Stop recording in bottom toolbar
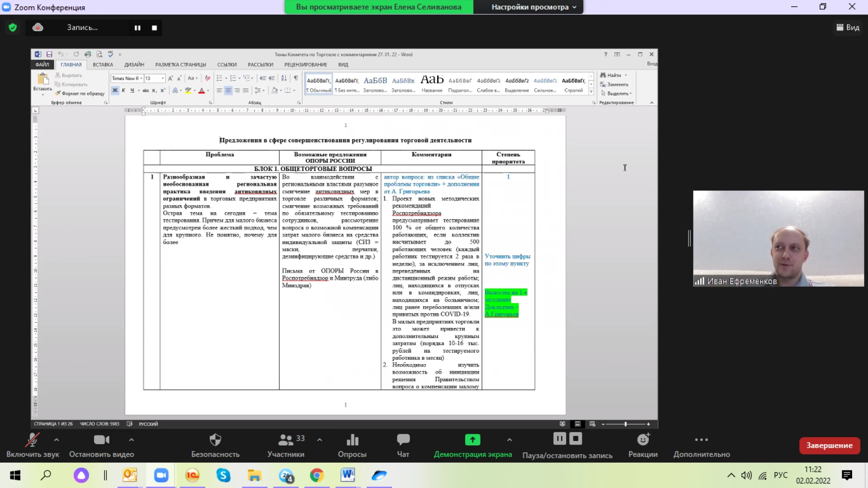Image resolution: width=868 pixels, height=488 pixels. 576,438
